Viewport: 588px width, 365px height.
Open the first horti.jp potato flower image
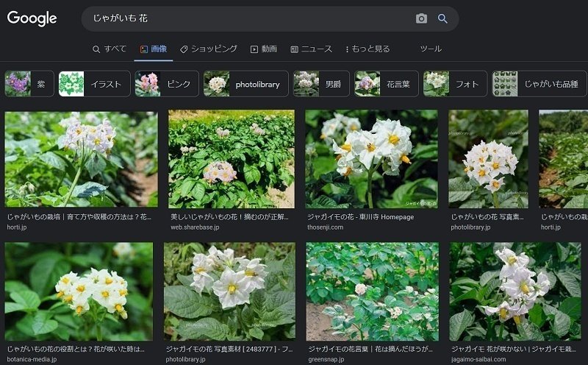(82, 159)
